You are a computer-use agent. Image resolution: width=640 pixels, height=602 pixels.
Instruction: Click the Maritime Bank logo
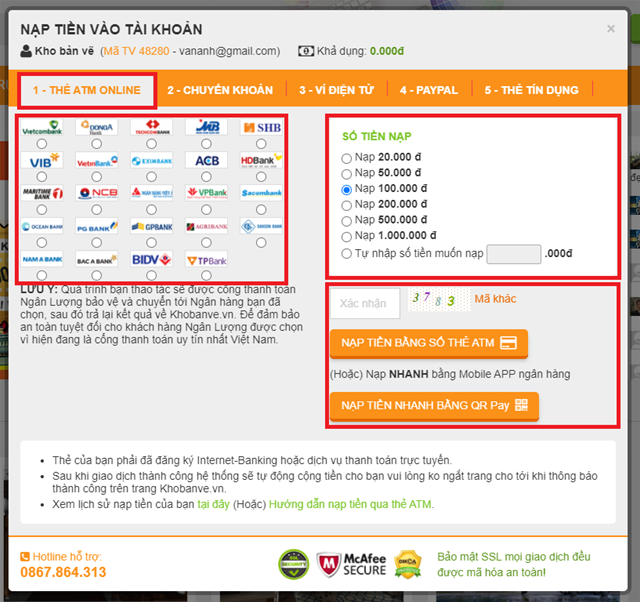[42, 193]
